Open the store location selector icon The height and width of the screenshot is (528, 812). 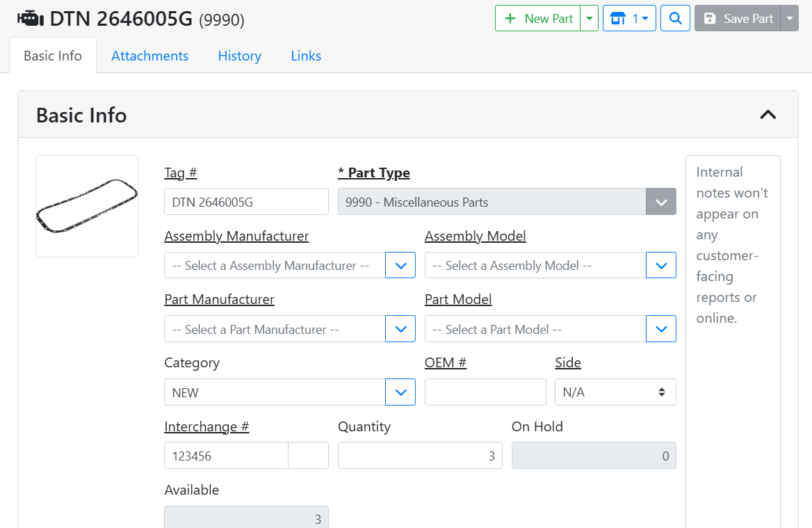click(629, 19)
